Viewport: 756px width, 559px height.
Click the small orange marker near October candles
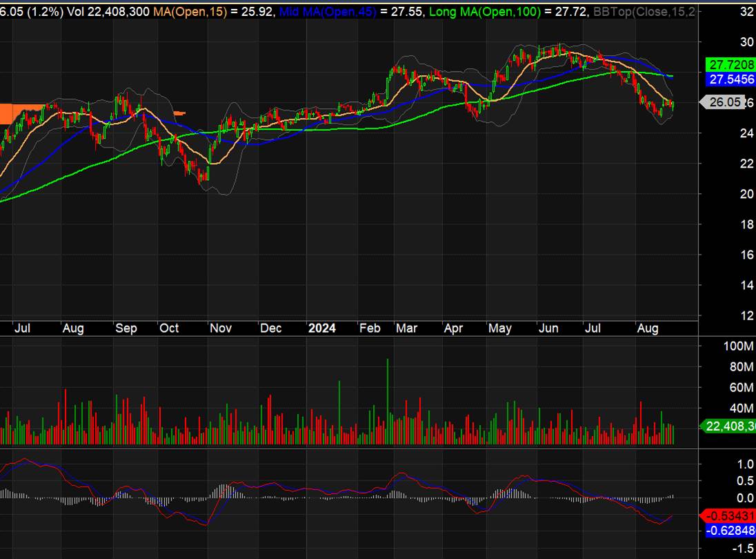(x=179, y=112)
